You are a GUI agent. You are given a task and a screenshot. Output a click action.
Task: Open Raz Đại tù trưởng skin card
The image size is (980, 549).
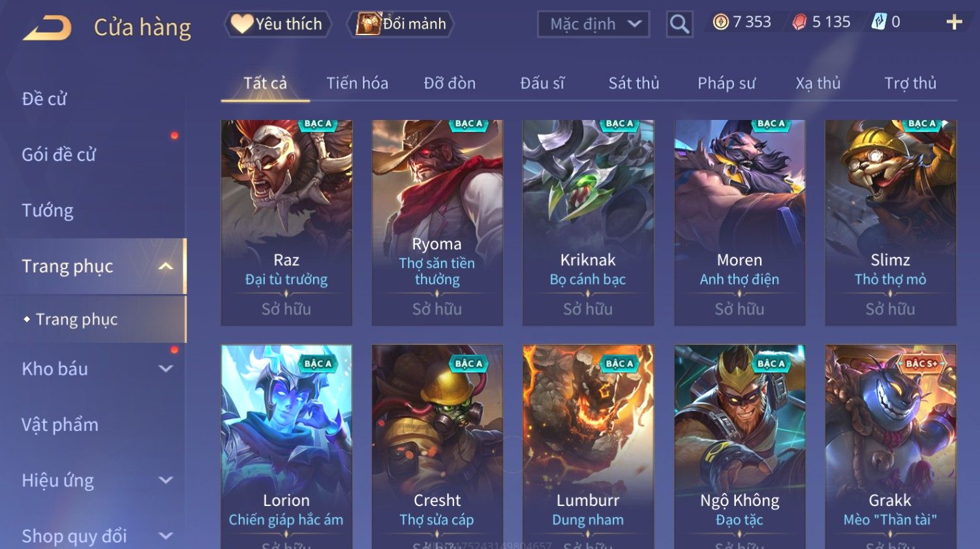coord(286,222)
